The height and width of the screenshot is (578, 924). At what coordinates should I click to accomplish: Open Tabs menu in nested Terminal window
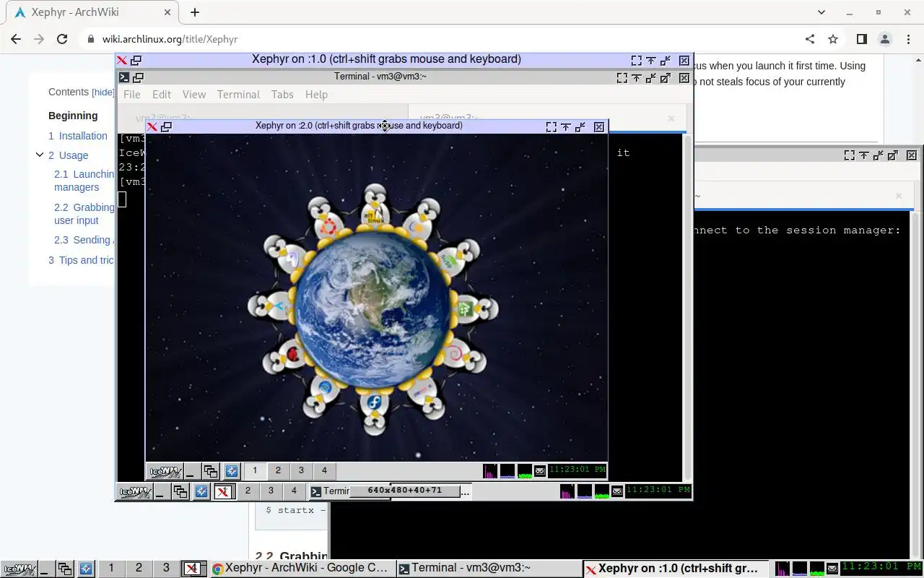(x=282, y=95)
